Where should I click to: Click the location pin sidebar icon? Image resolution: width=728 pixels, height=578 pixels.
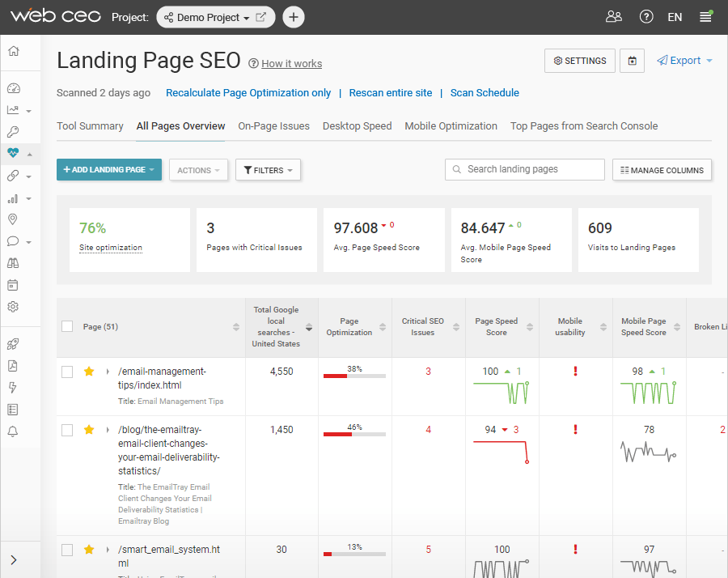13,219
